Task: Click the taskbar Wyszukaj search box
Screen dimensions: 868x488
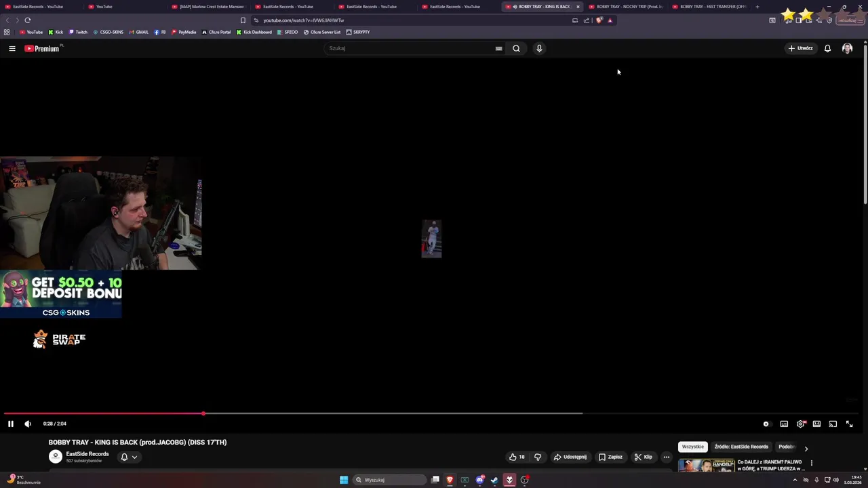Action: (390, 480)
